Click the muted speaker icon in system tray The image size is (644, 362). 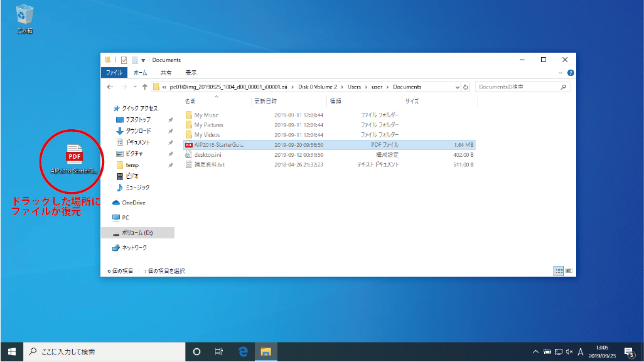click(x=569, y=352)
